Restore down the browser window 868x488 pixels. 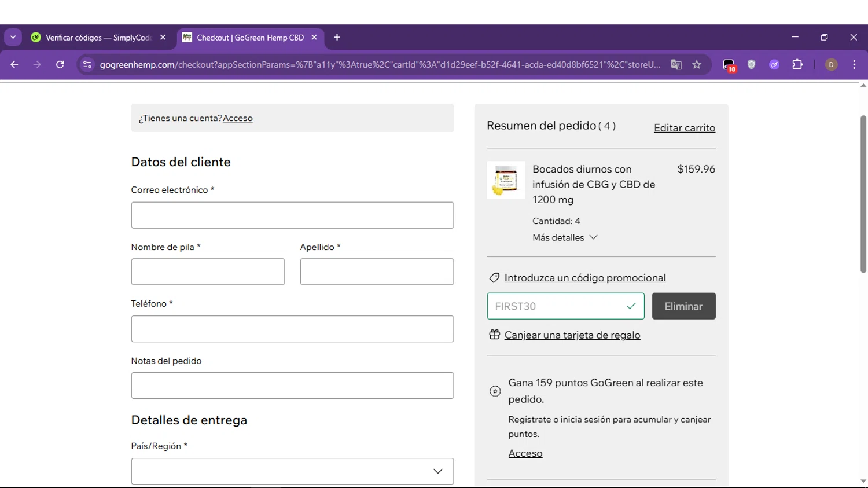(x=824, y=37)
